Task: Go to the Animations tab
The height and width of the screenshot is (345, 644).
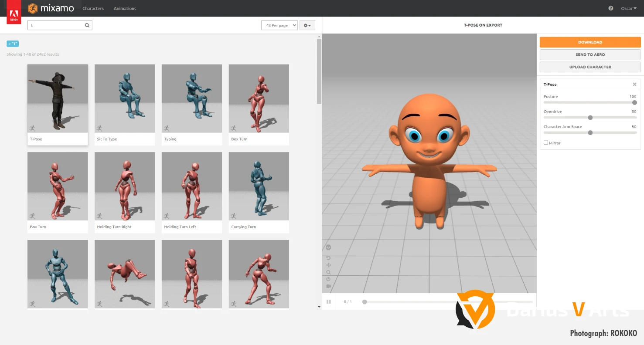Action: (125, 8)
